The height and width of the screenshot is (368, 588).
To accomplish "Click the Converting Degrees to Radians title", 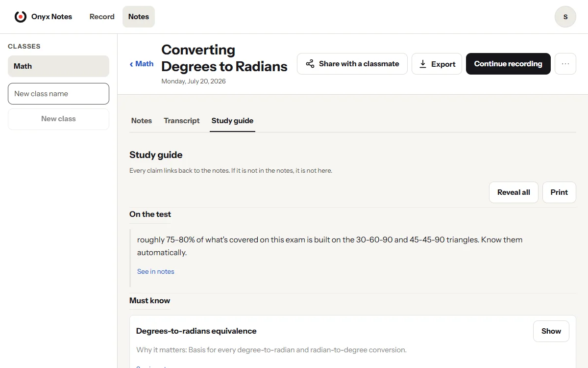I will pyautogui.click(x=224, y=58).
